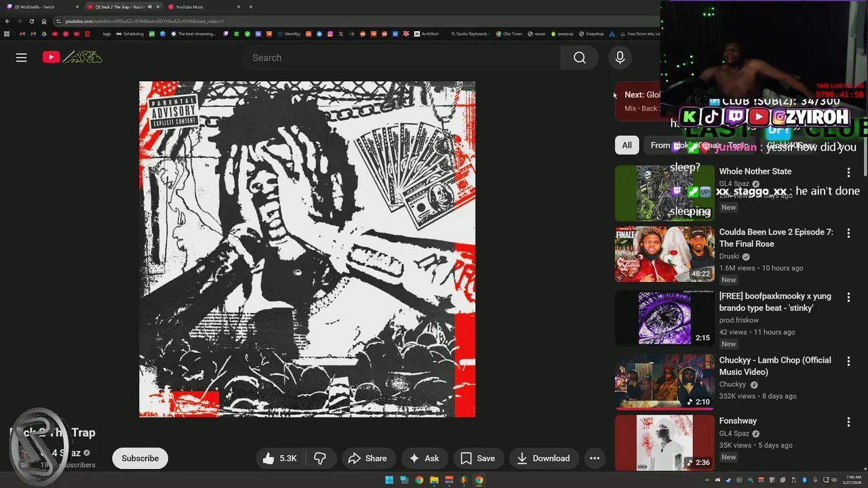Visit the prod.friskow channel name
The height and width of the screenshot is (488, 868).
pos(739,321)
